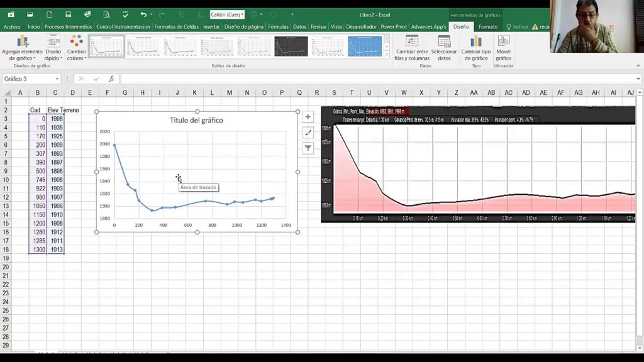Click the confirm entry checkmark icon

click(x=96, y=79)
